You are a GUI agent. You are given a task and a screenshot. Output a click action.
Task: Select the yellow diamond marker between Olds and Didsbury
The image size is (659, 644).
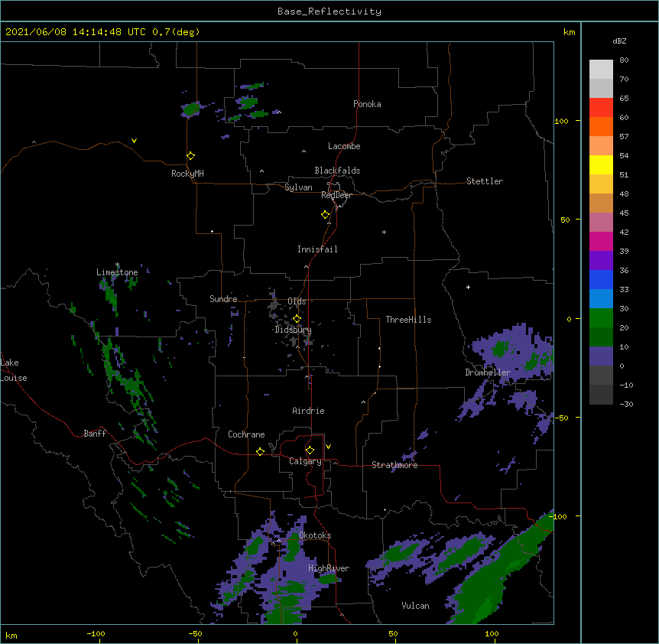pyautogui.click(x=297, y=319)
